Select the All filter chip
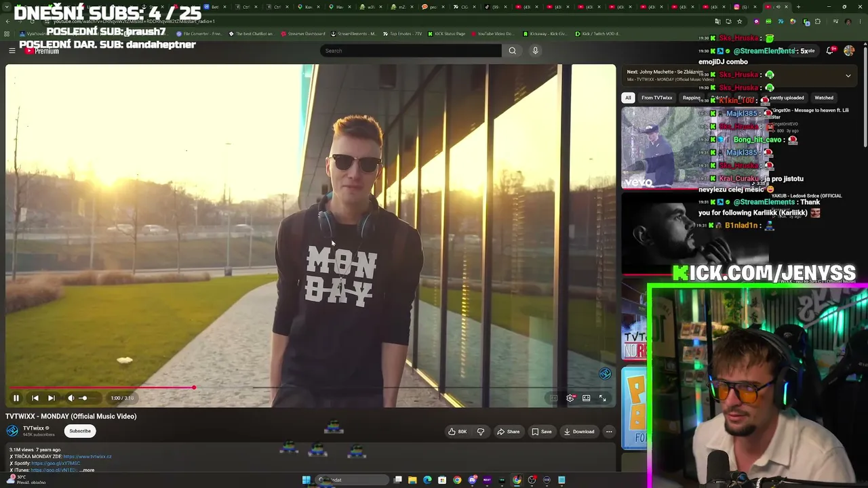The height and width of the screenshot is (488, 868). tap(628, 98)
